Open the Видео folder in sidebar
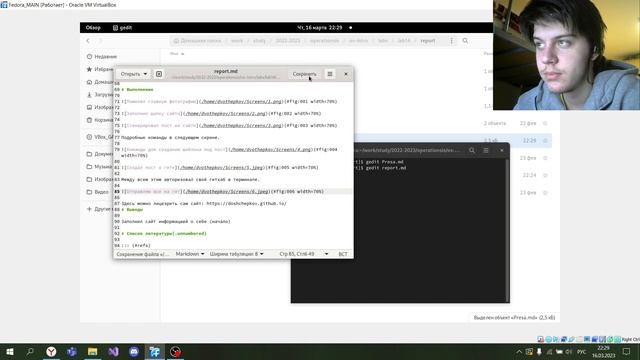 98,192
